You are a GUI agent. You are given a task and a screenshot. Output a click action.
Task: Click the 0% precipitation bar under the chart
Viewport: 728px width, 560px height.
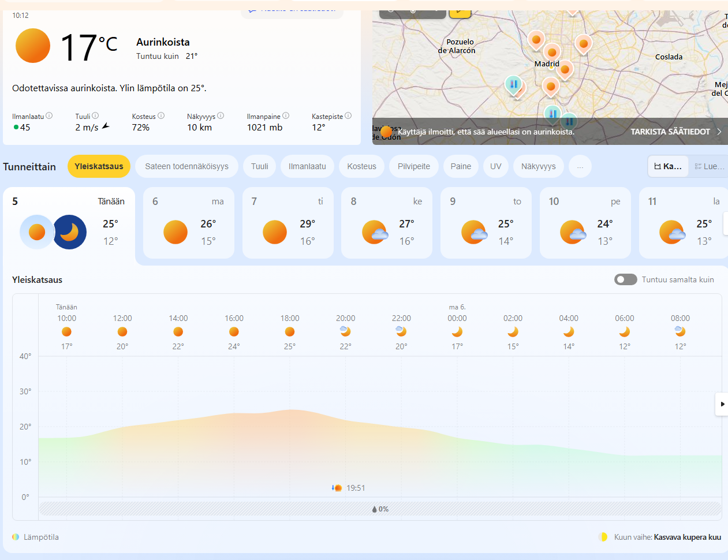tap(380, 509)
